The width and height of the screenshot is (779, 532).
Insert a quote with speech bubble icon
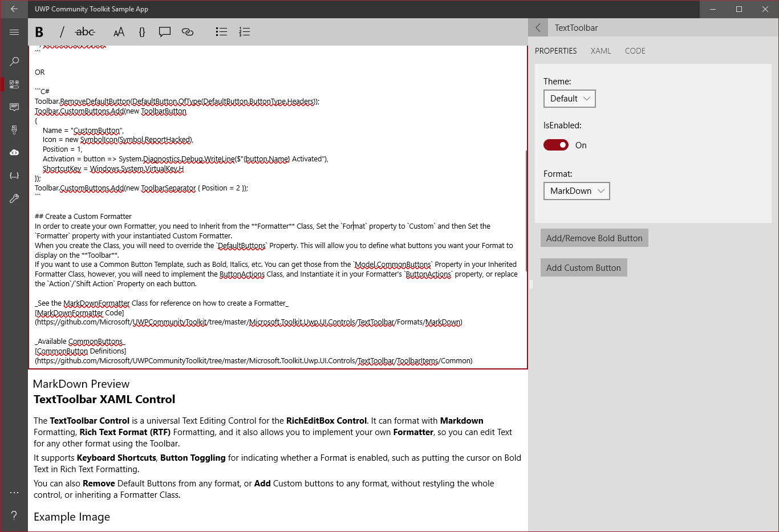[165, 32]
